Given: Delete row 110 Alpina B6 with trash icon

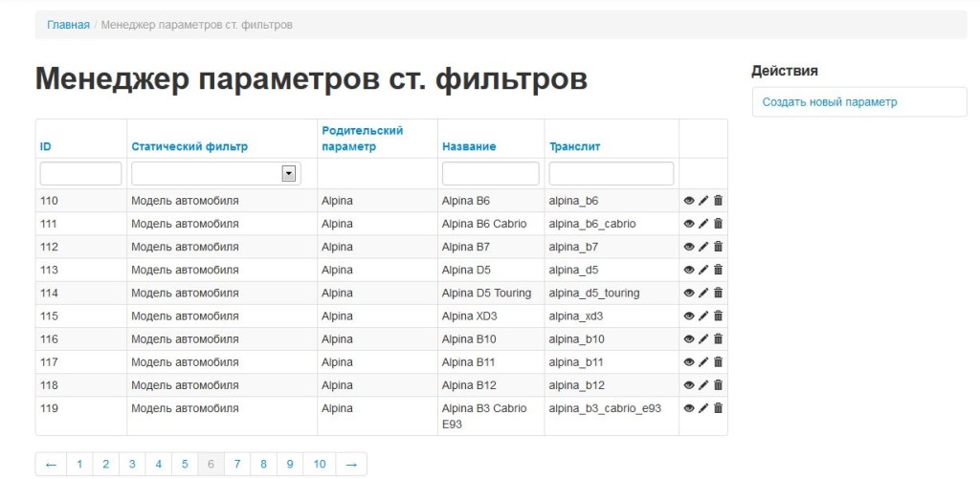Looking at the screenshot, I should 718,201.
